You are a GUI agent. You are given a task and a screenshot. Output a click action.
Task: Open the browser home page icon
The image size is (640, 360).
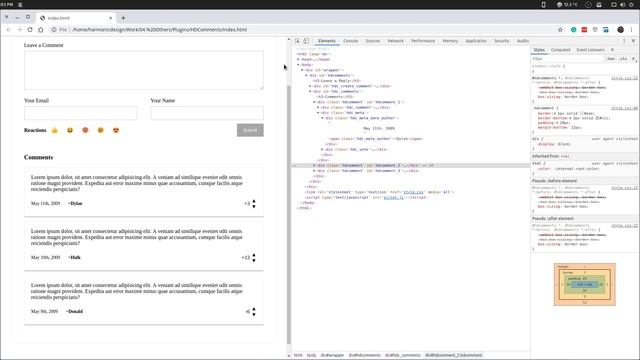pos(40,30)
